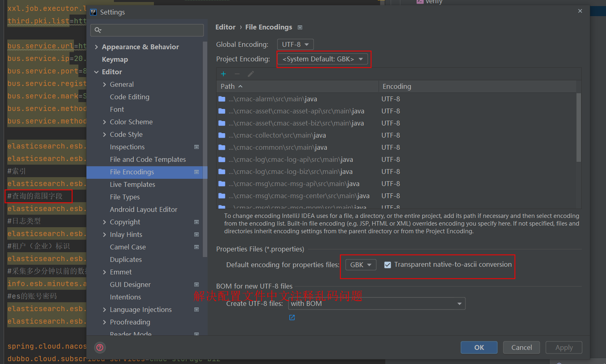Click the remove path minus icon
Screen dimensions: 606x364
click(x=237, y=74)
